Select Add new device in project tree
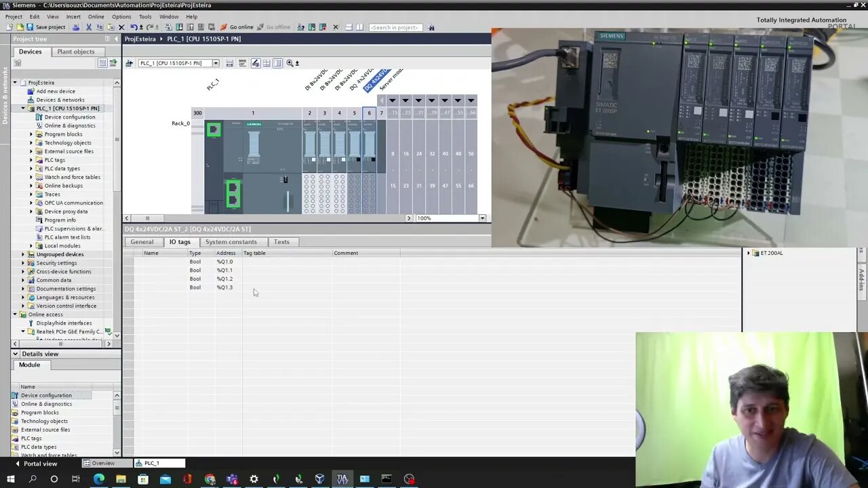The image size is (868, 488). click(x=56, y=91)
